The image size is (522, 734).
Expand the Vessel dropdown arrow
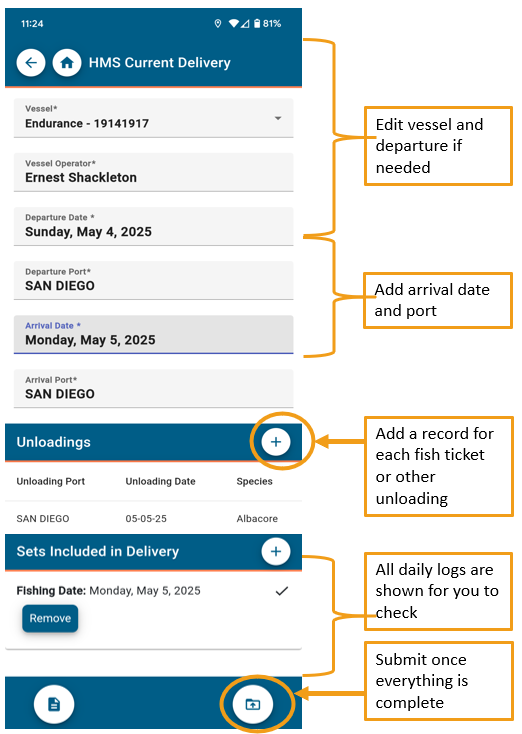click(278, 118)
